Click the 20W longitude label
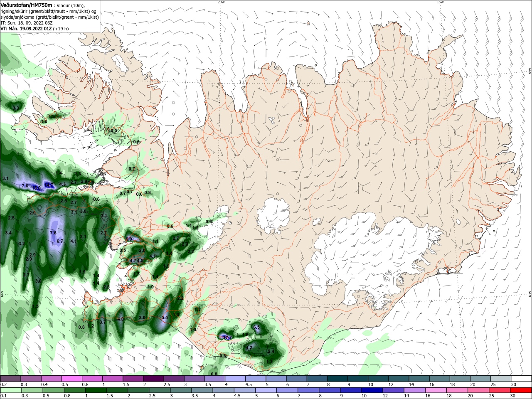Screen dimensions: 532x399 coord(222,2)
